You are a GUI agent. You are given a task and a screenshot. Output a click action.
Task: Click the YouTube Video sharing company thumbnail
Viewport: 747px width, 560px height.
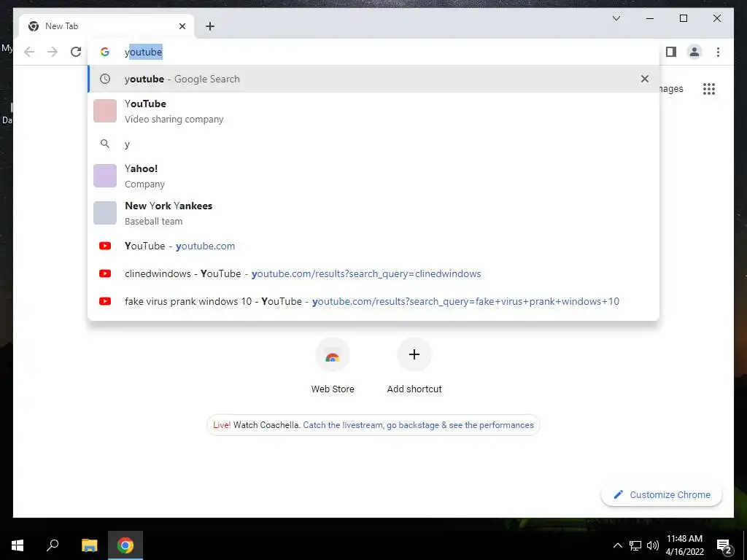tap(105, 111)
